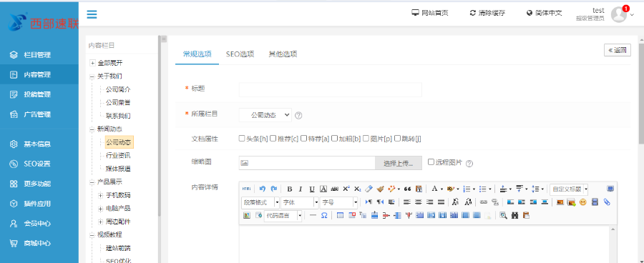Image resolution: width=644 pixels, height=263 pixels.
Task: Open font color picker arrow
Action: point(441,189)
